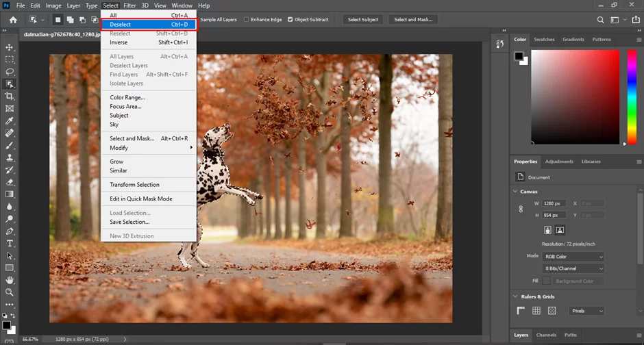Image resolution: width=644 pixels, height=345 pixels.
Task: Open the Modify submenu
Action: (x=149, y=148)
